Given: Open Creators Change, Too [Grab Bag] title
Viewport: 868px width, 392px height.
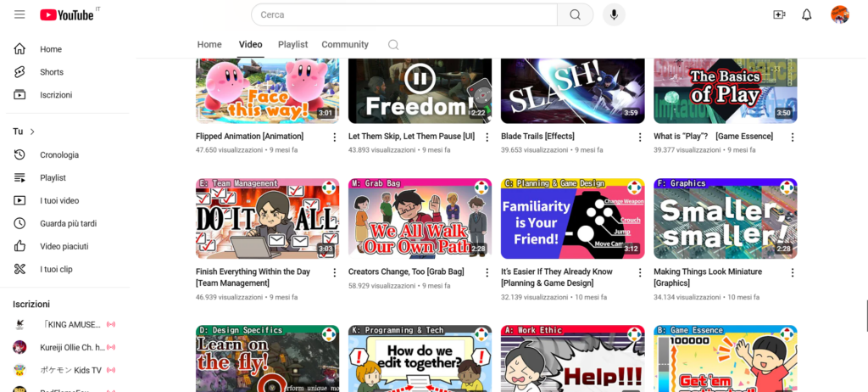Looking at the screenshot, I should click(x=406, y=272).
